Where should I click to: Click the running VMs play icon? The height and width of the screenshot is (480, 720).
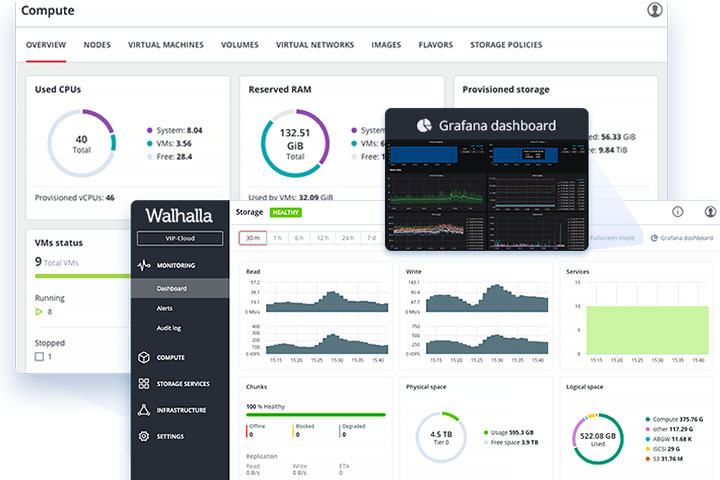coord(39,312)
